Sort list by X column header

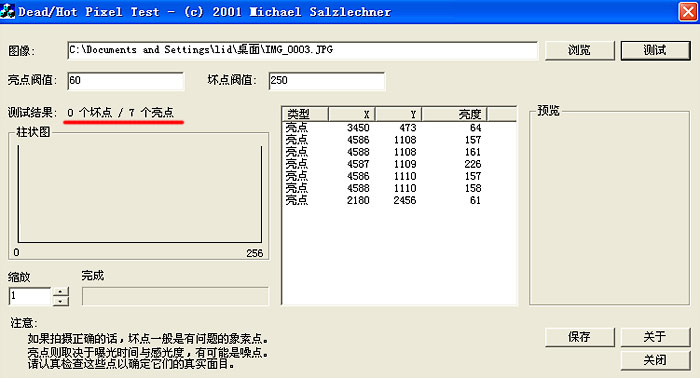352,114
